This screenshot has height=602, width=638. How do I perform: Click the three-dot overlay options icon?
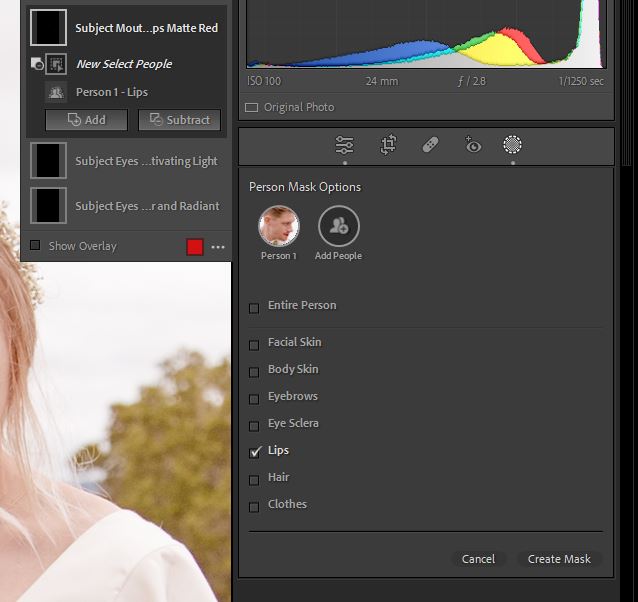tap(218, 247)
